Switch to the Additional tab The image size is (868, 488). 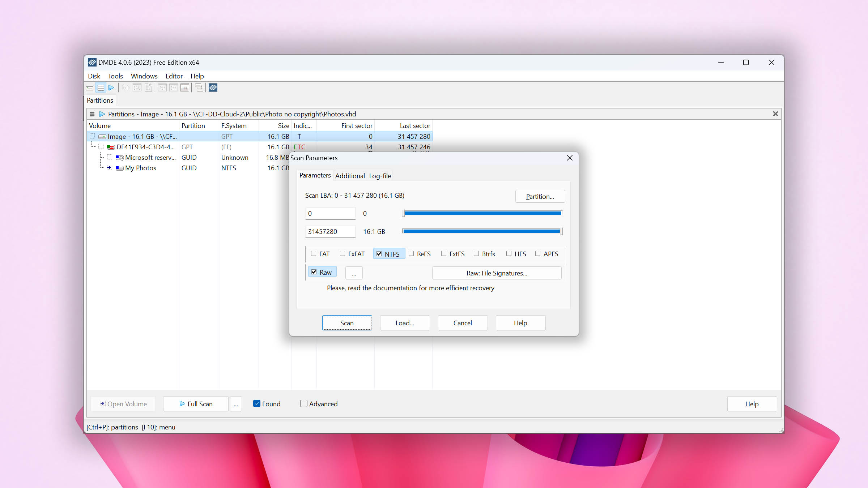pyautogui.click(x=350, y=176)
